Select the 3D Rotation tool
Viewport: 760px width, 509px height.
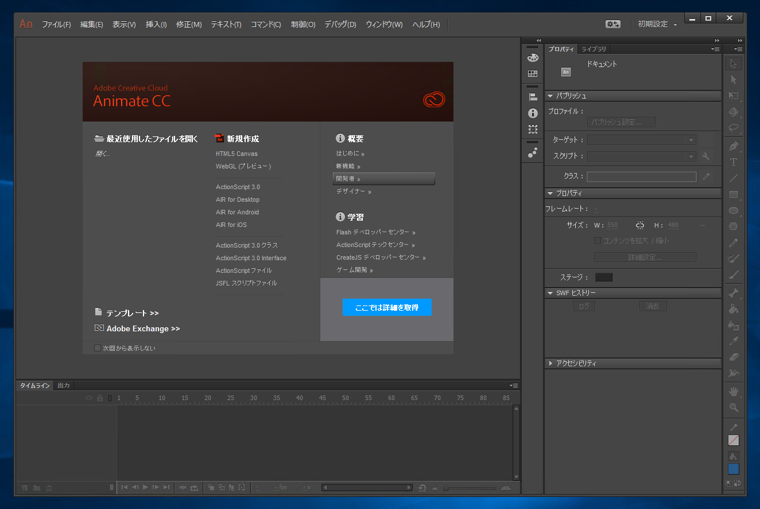pos(733,112)
